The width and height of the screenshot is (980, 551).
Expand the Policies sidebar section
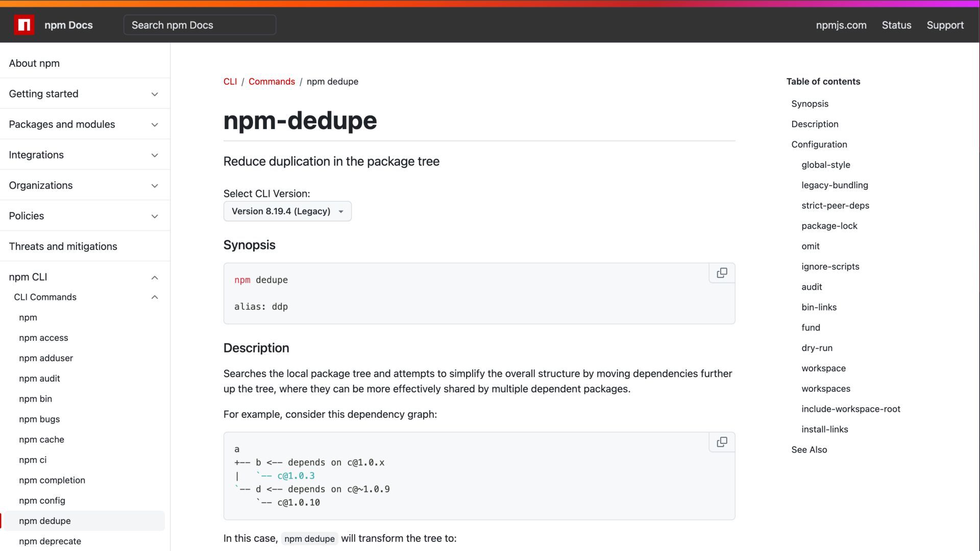[x=155, y=216]
